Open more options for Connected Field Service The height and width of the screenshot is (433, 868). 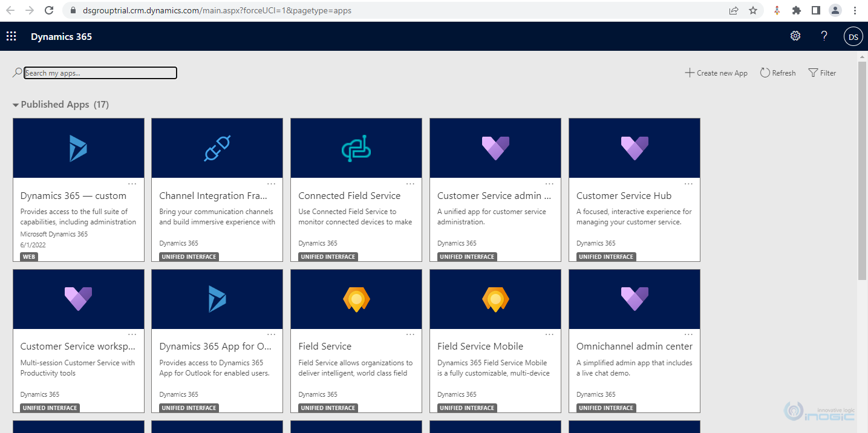(x=411, y=183)
